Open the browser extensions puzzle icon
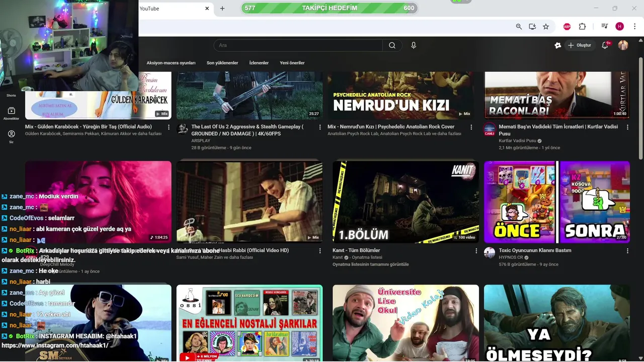 click(583, 27)
